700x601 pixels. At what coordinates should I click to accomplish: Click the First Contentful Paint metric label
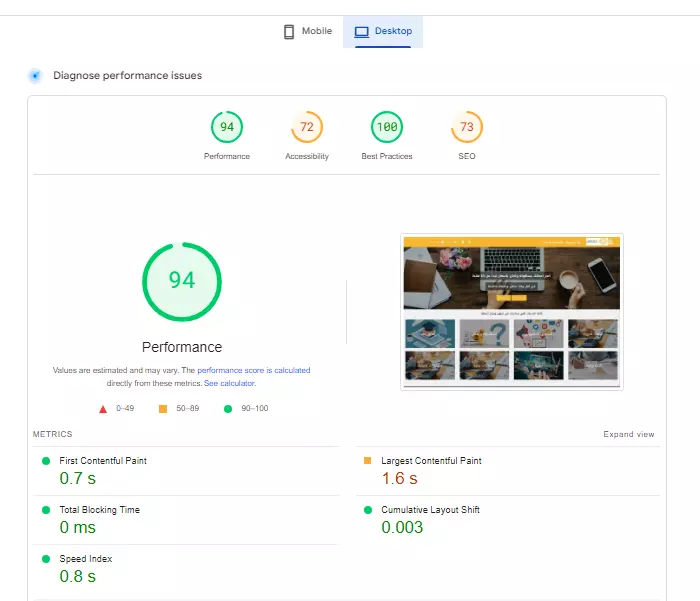pos(103,461)
